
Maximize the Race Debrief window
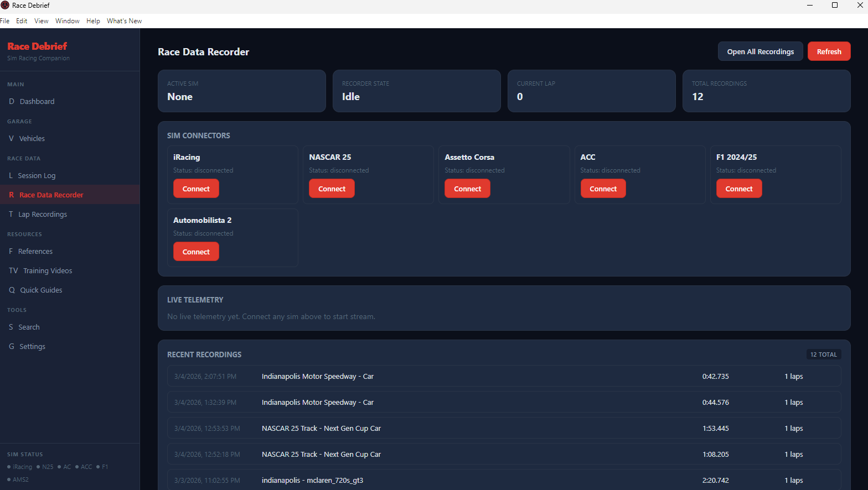pos(835,5)
